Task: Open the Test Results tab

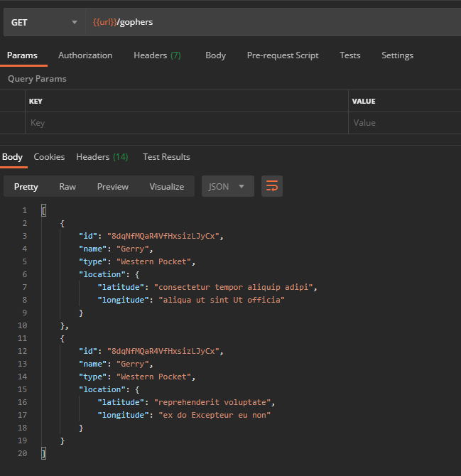Action: (166, 157)
